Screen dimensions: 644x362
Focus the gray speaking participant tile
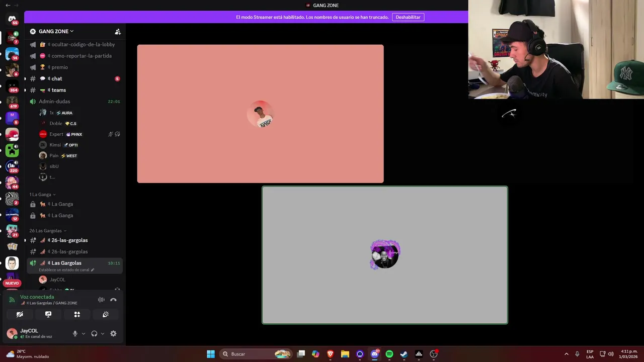[x=385, y=255]
